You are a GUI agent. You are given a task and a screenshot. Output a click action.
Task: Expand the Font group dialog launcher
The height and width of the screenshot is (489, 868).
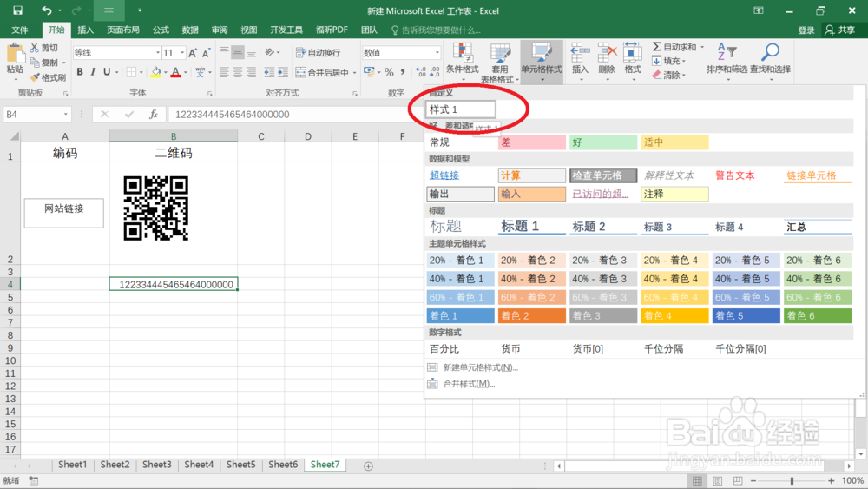click(210, 94)
